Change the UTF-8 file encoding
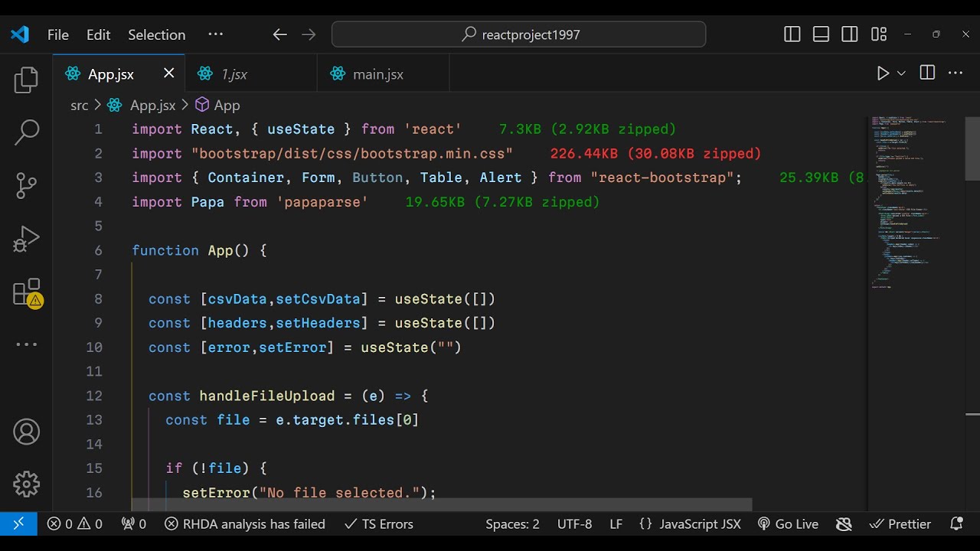980x551 pixels. click(x=574, y=523)
